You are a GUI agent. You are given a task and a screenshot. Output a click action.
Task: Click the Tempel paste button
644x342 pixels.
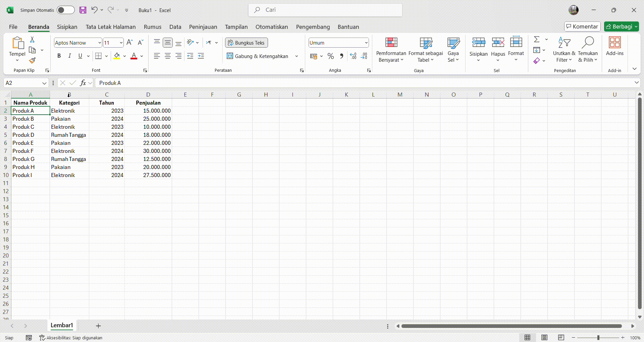pyautogui.click(x=17, y=50)
